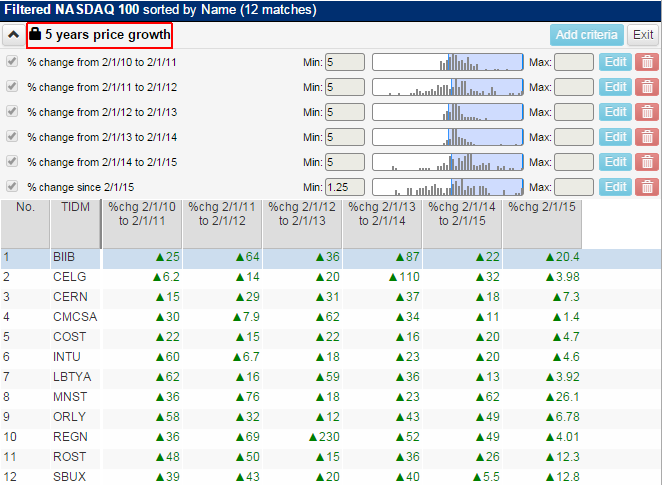Click histogram slider for 2/1/13 to 2/1/14
The image size is (662, 485).
[x=448, y=137]
